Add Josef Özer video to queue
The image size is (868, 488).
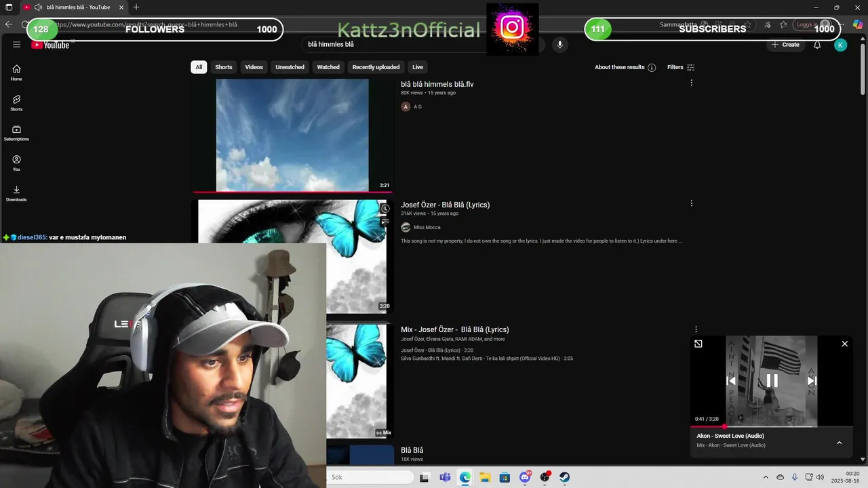tap(385, 221)
